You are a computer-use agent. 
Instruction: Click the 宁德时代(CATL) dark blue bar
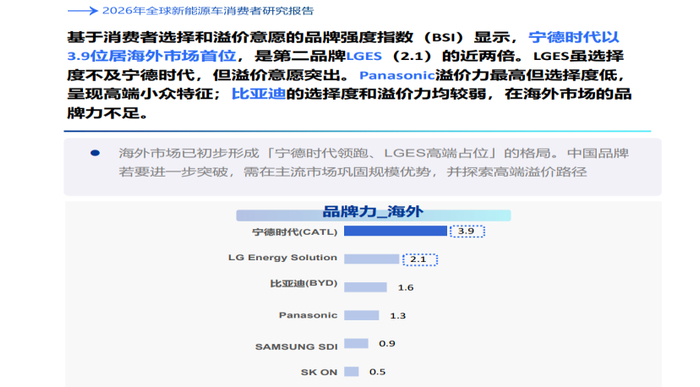(395, 231)
